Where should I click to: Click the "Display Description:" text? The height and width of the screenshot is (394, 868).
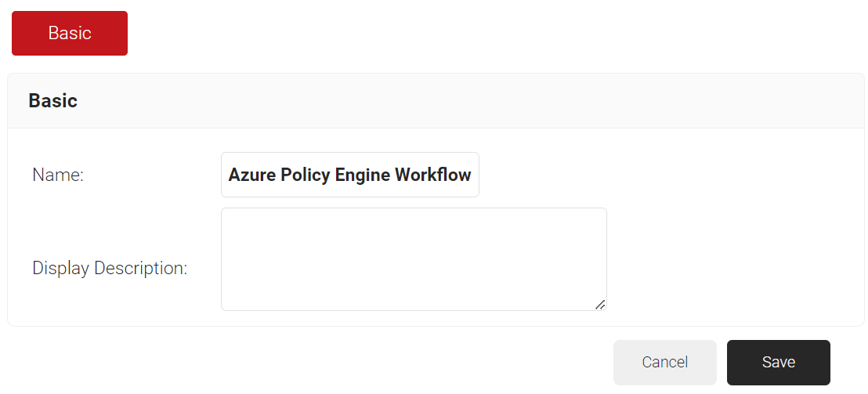pos(110,268)
